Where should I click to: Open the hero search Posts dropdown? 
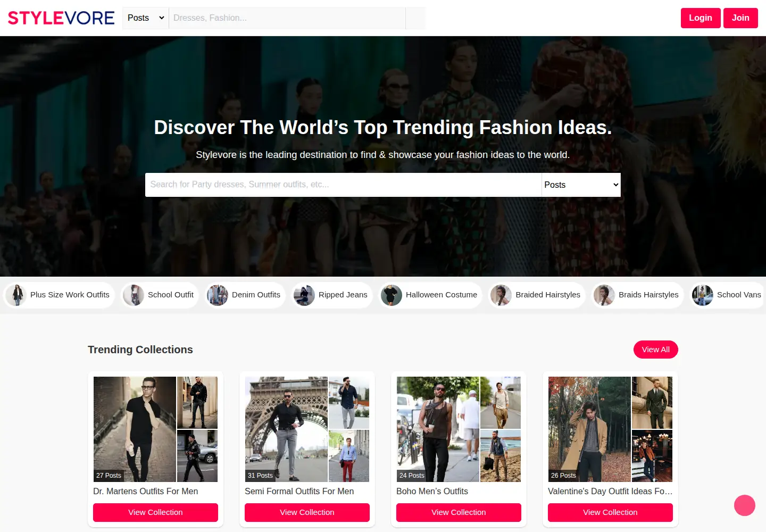pyautogui.click(x=581, y=185)
